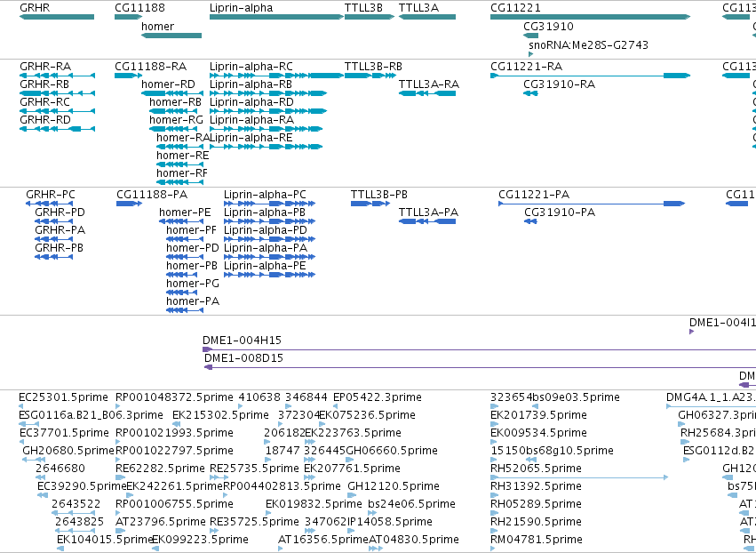
Task: Click protein Liprin-alpha-PE
Action: [265, 267]
